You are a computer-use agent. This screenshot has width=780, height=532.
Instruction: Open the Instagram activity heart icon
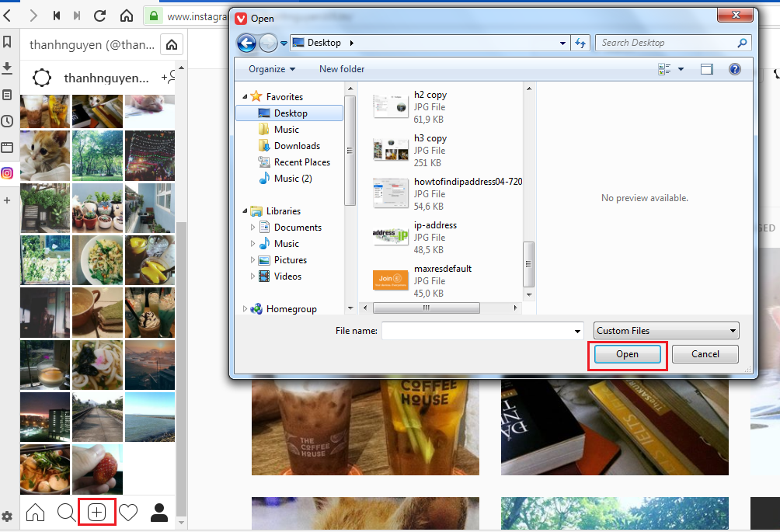click(128, 512)
